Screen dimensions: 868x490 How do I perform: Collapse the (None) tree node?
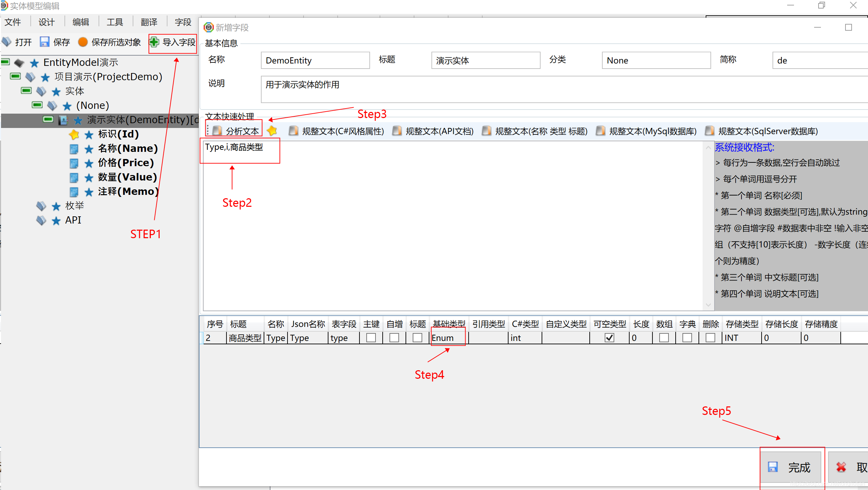(37, 105)
